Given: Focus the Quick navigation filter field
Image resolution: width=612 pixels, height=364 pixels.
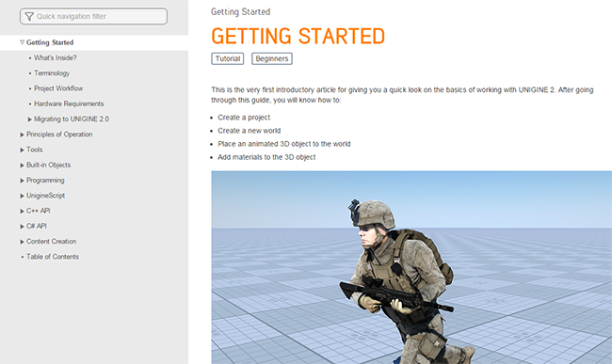Looking at the screenshot, I should click(x=93, y=16).
